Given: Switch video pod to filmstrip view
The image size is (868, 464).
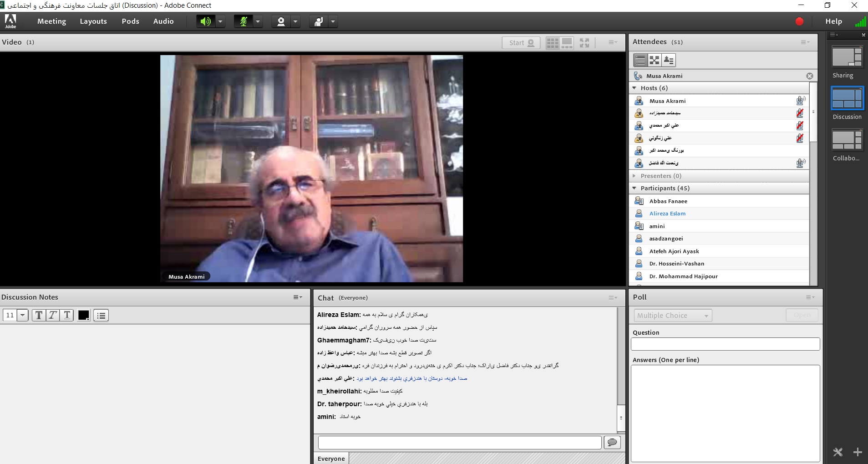Looking at the screenshot, I should click(x=567, y=43).
